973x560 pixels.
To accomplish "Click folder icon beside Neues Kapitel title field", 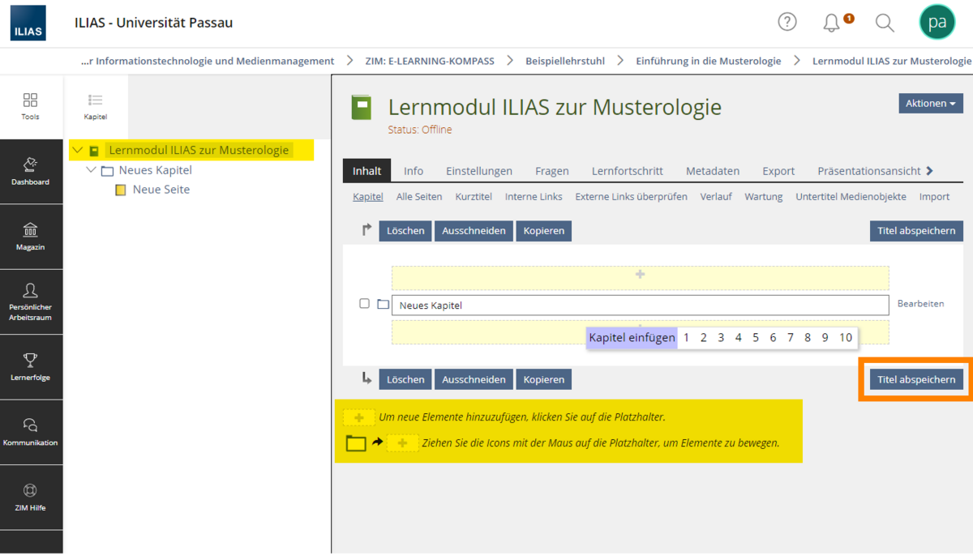I will click(383, 304).
